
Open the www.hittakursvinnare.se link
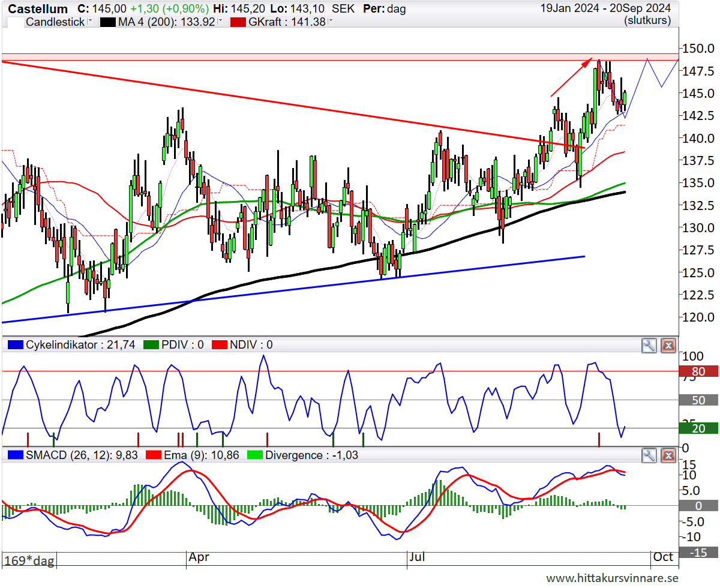pyautogui.click(x=612, y=578)
